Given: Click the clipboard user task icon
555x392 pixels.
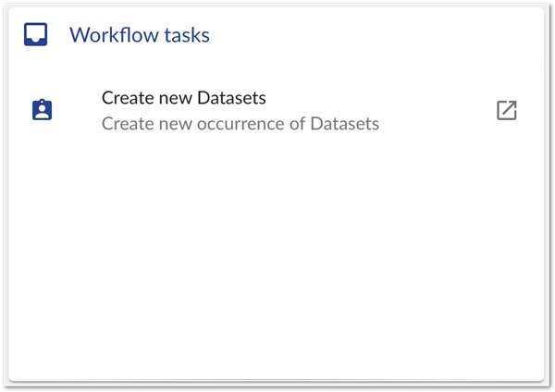Looking at the screenshot, I should click(42, 110).
